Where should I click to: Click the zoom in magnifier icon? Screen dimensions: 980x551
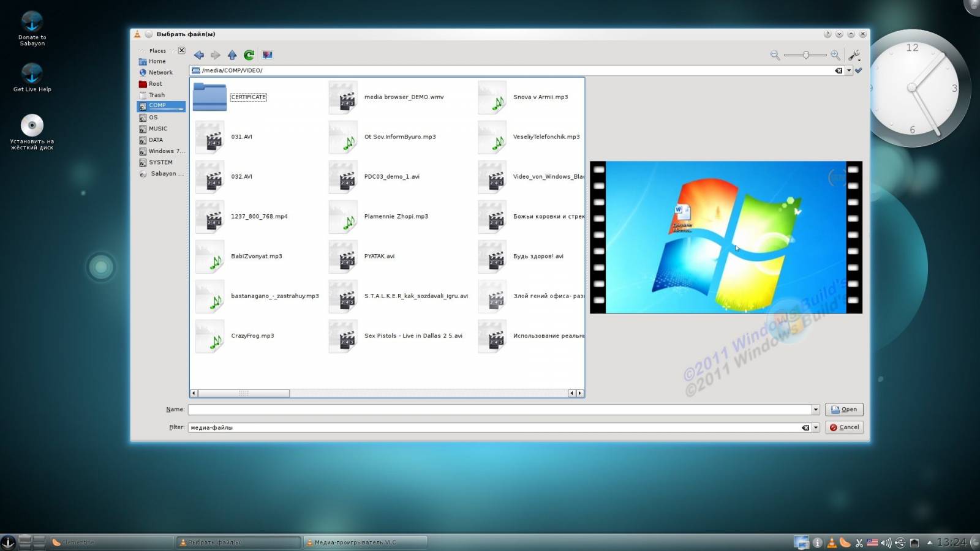tap(835, 55)
